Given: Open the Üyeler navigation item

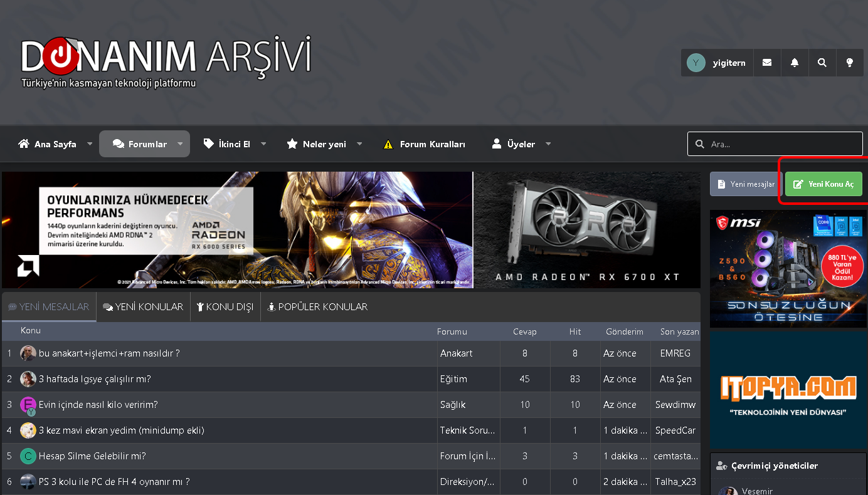Looking at the screenshot, I should (x=514, y=144).
